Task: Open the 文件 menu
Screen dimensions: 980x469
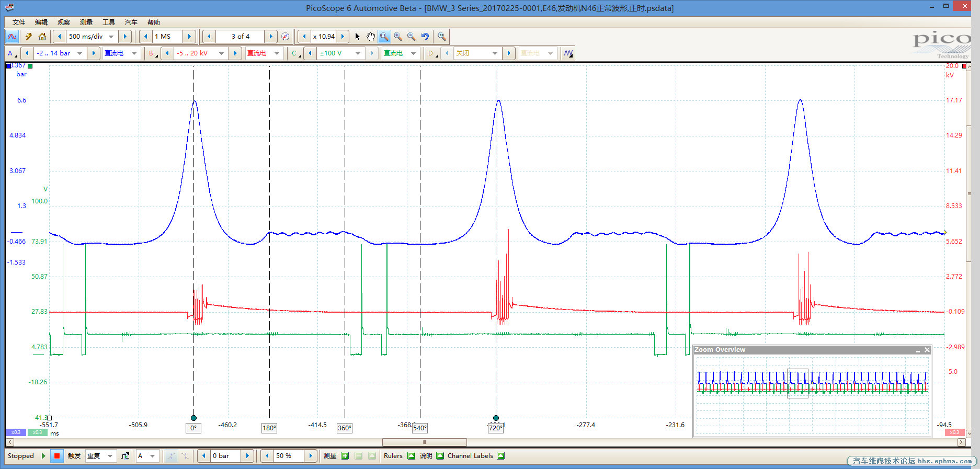Action: pyautogui.click(x=19, y=22)
